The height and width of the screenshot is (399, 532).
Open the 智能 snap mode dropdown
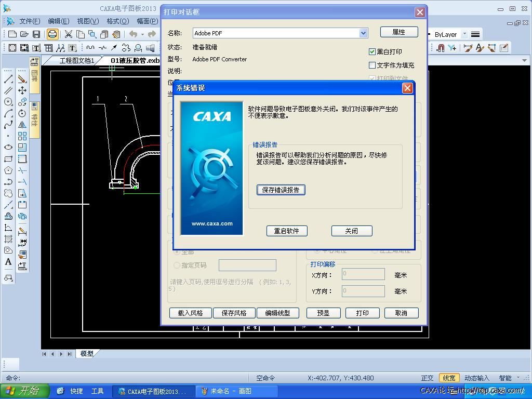[x=518, y=378]
